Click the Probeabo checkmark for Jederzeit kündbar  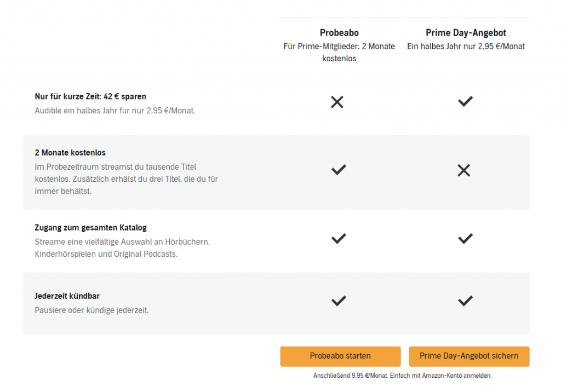(339, 301)
